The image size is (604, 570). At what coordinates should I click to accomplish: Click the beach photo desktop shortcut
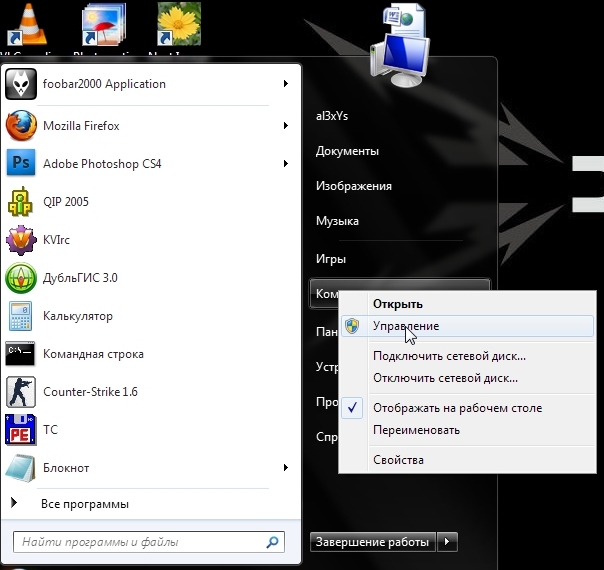(x=104, y=24)
